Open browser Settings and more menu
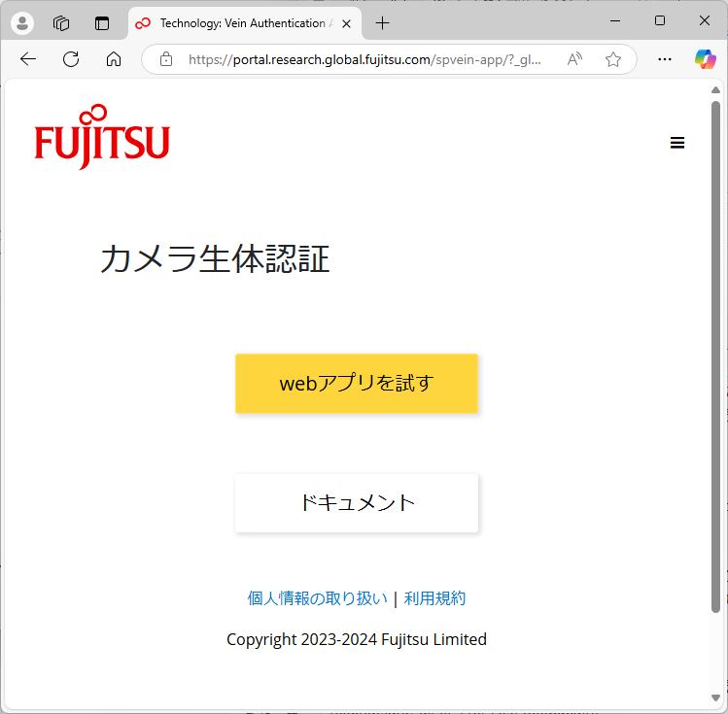This screenshot has width=728, height=714. (x=665, y=59)
